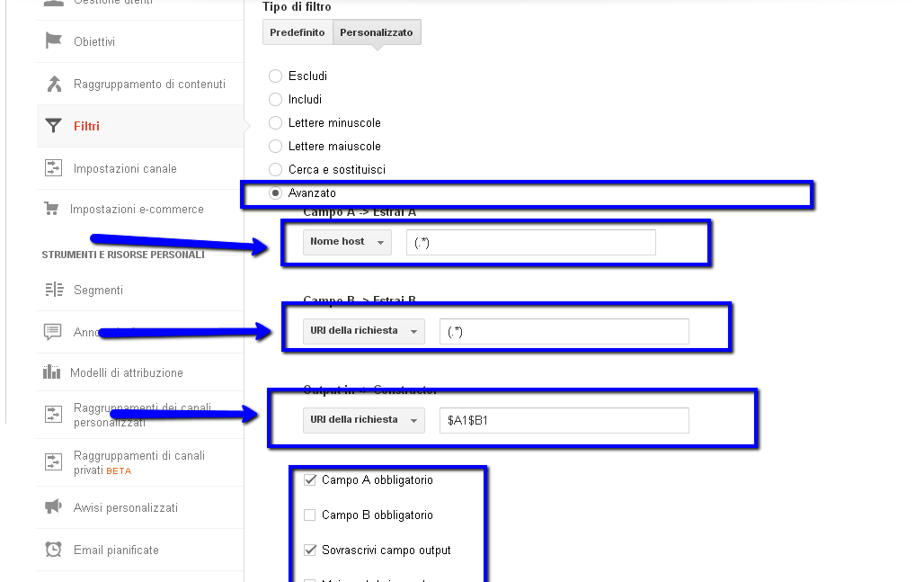This screenshot has height=582, width=924.
Task: Click the funnel icon beside Filtri
Action: point(54,126)
